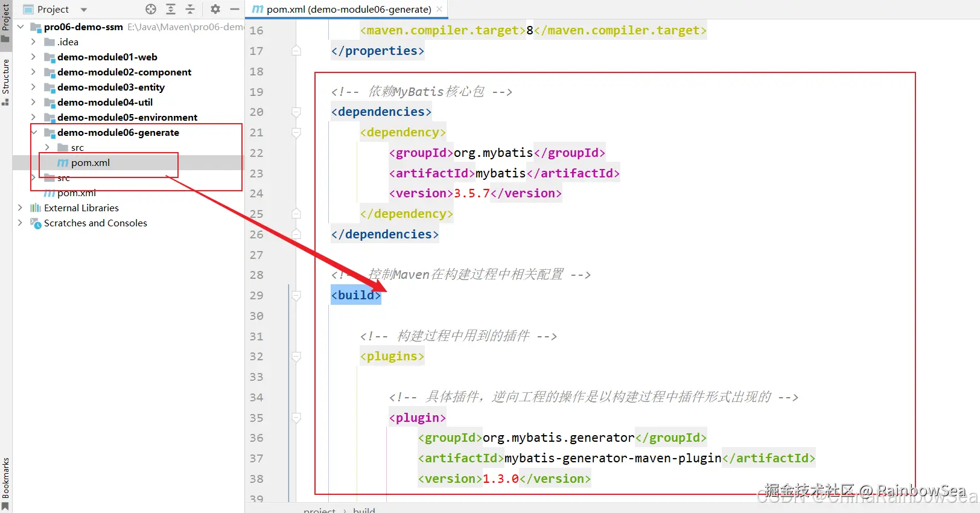The image size is (980, 513).
Task: Select Scratches and Consoles in project tree
Action: pyautogui.click(x=95, y=223)
